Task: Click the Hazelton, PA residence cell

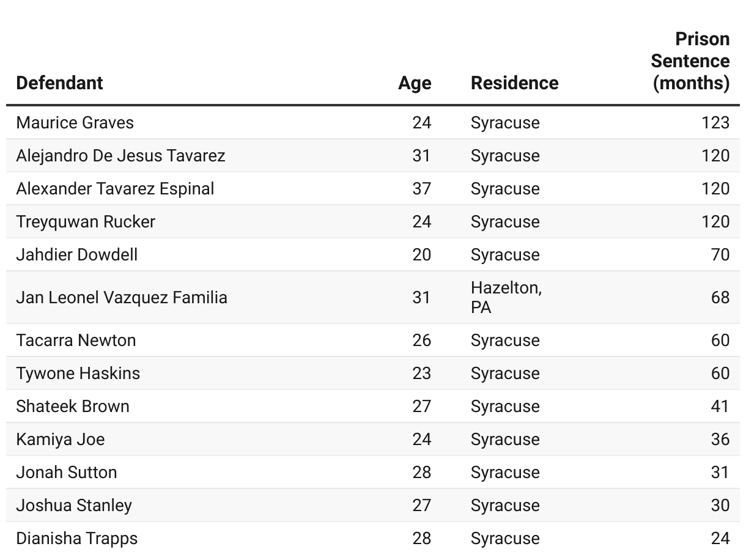Action: (506, 298)
